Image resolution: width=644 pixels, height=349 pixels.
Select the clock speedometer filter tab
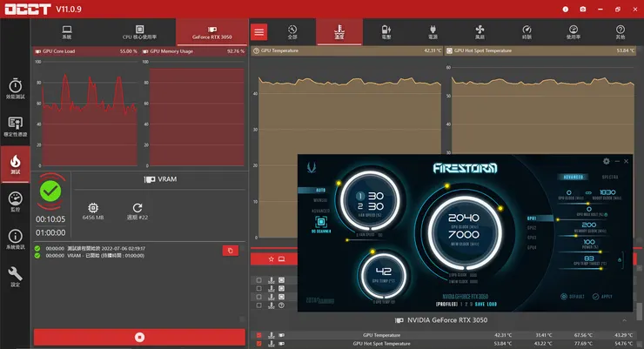point(527,32)
